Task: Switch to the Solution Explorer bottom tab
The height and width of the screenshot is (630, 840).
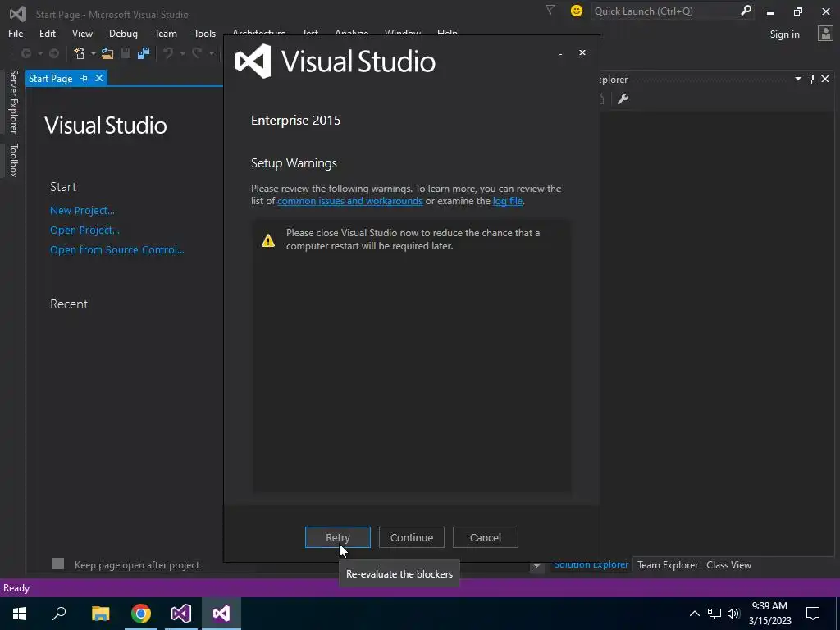Action: click(x=591, y=564)
